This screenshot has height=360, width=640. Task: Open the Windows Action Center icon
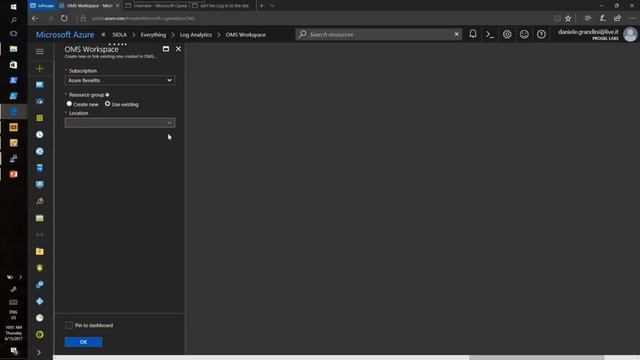(14, 351)
